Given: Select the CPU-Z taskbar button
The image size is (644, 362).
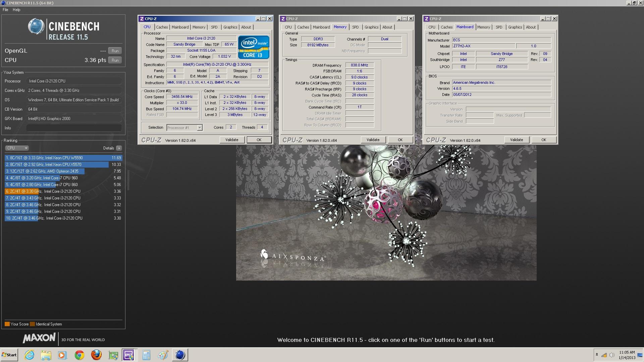Looking at the screenshot, I should (129, 355).
